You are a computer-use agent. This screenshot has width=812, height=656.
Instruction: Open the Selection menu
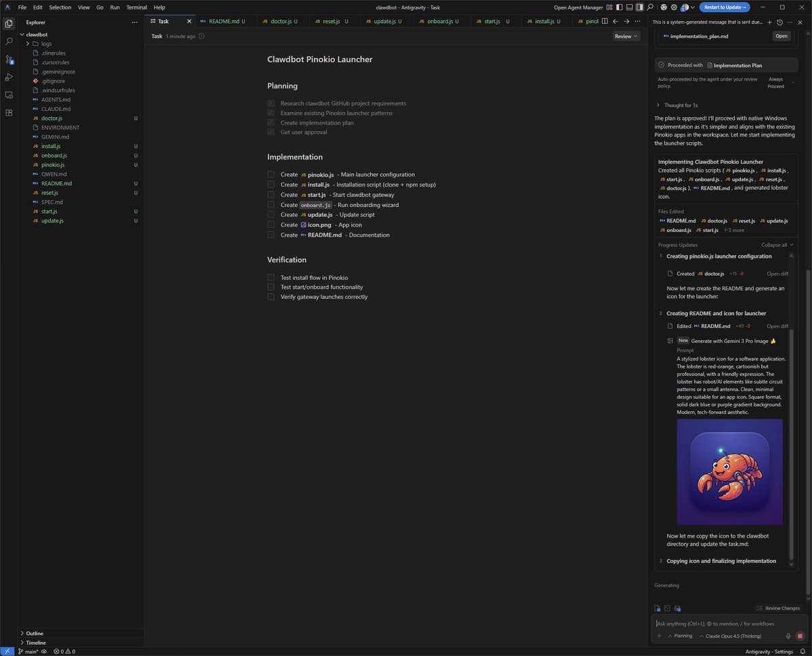(x=60, y=7)
